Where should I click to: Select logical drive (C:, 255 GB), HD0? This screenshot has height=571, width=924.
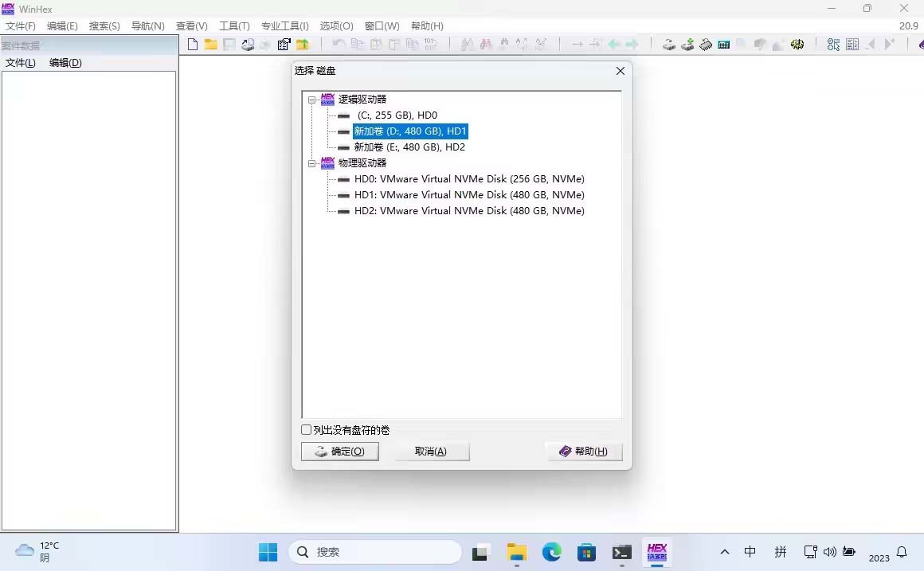click(397, 115)
